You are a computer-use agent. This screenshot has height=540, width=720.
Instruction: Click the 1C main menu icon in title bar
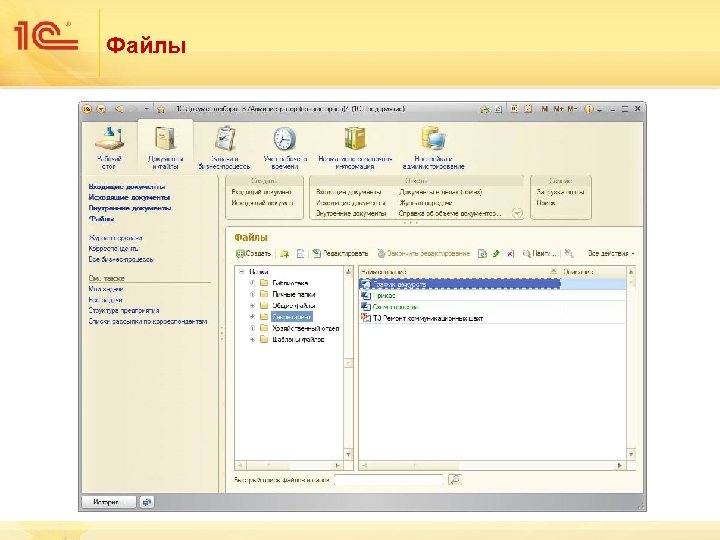[87, 109]
